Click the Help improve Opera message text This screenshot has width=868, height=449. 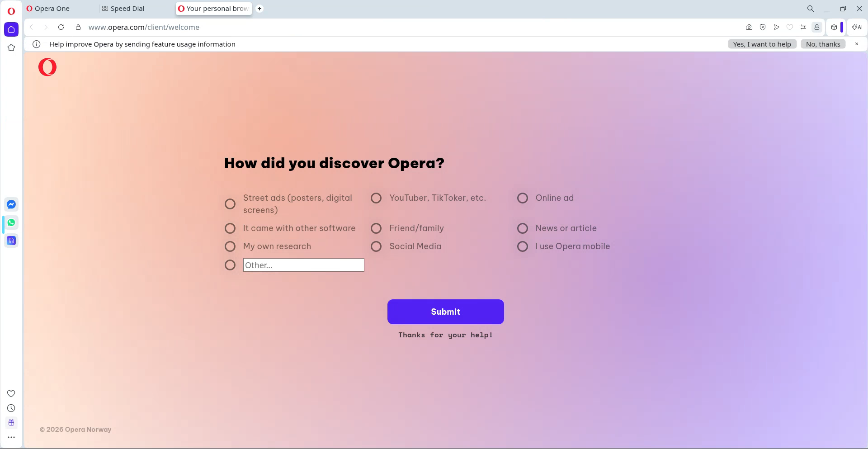(142, 44)
